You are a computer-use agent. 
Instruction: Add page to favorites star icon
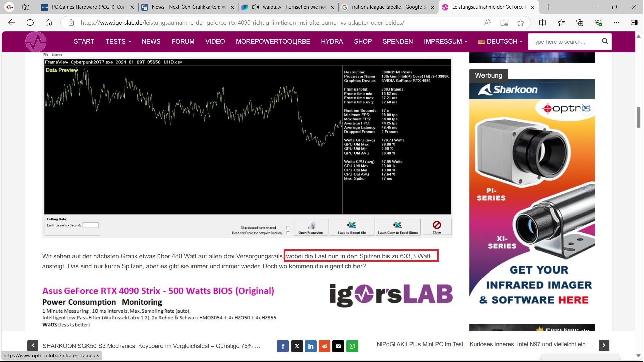(521, 23)
